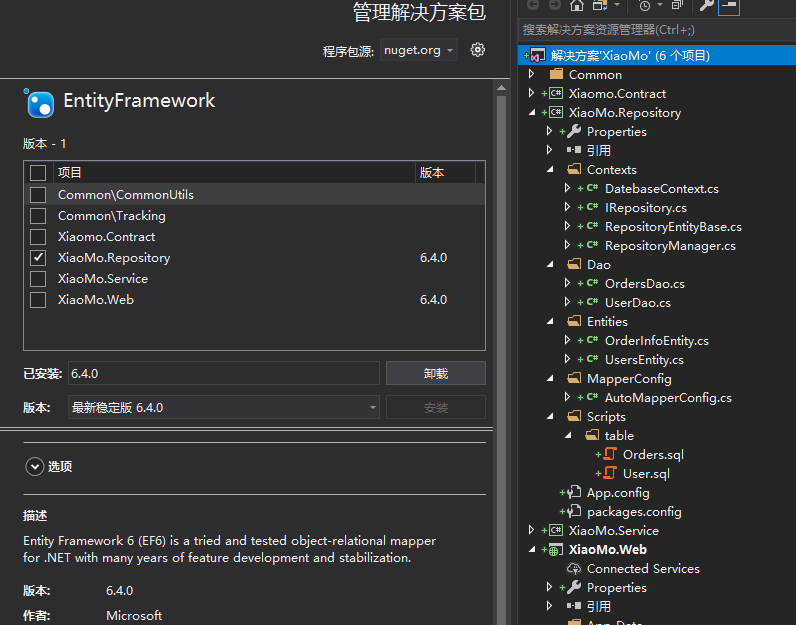Image resolution: width=796 pixels, height=625 pixels.
Task: Select AutoMapperConfig.cs in Solution Explorer
Action: click(668, 398)
